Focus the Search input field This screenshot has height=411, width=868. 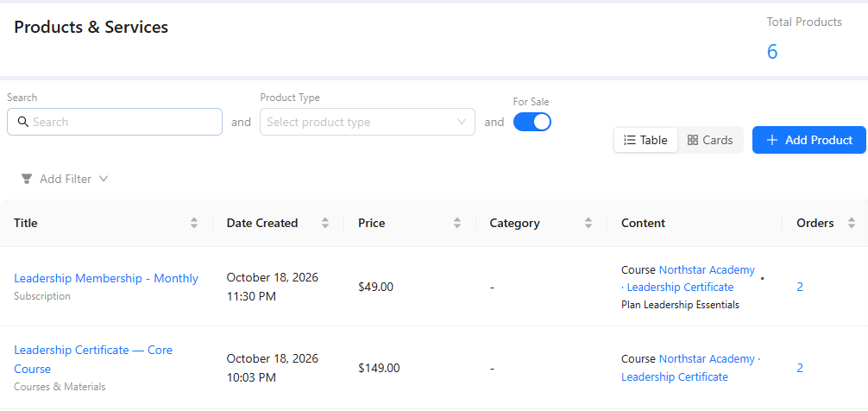pos(115,122)
